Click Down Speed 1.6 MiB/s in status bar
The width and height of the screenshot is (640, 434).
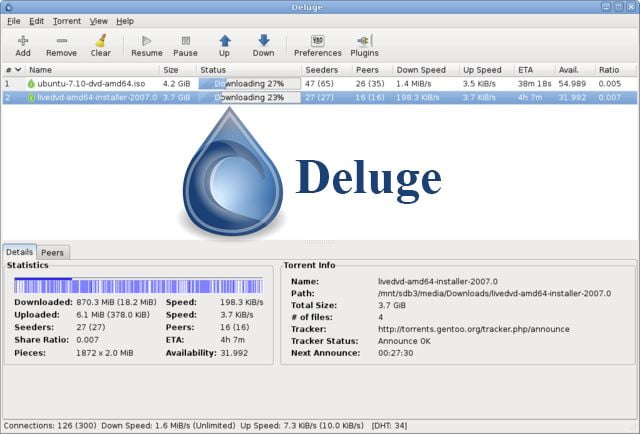click(x=168, y=425)
